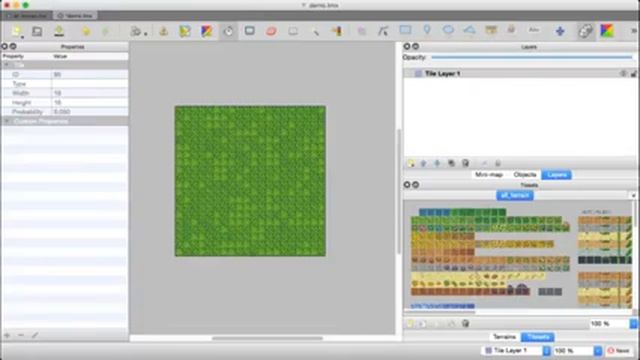Click the Remove Property minus button
The width and height of the screenshot is (640, 360).
tap(21, 335)
